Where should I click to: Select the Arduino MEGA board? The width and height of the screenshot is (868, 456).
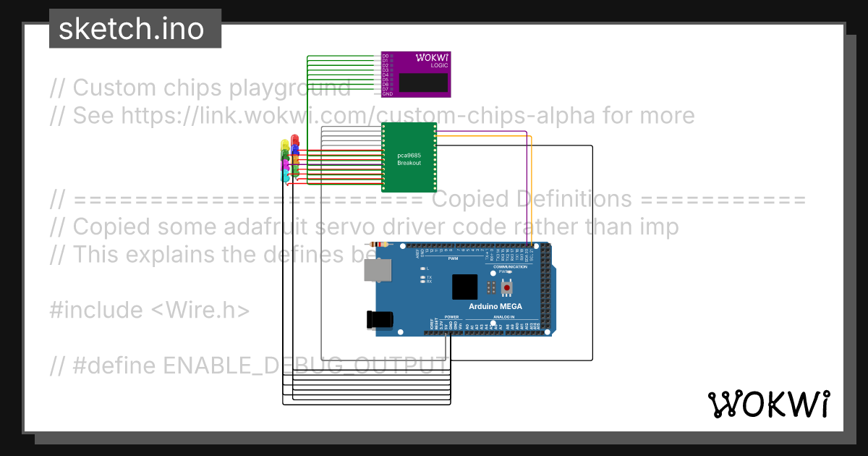coord(466,290)
